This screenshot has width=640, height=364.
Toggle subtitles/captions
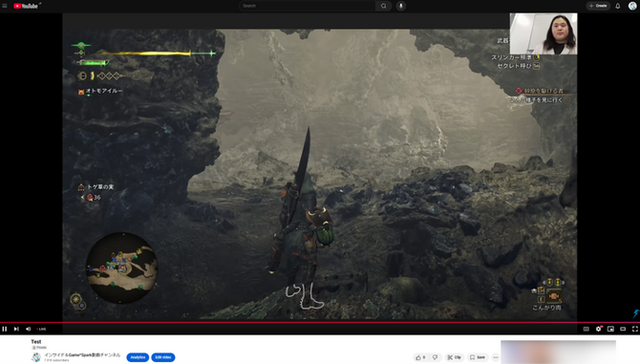click(x=587, y=329)
